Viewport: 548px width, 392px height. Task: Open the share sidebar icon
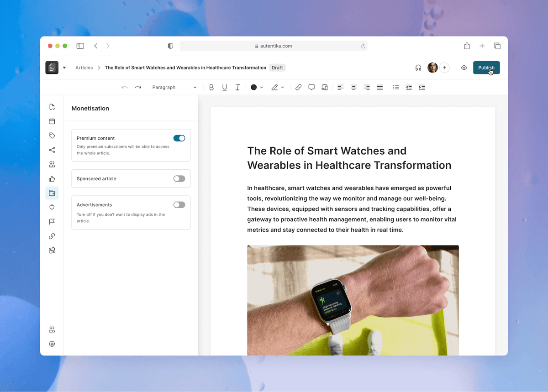(52, 150)
